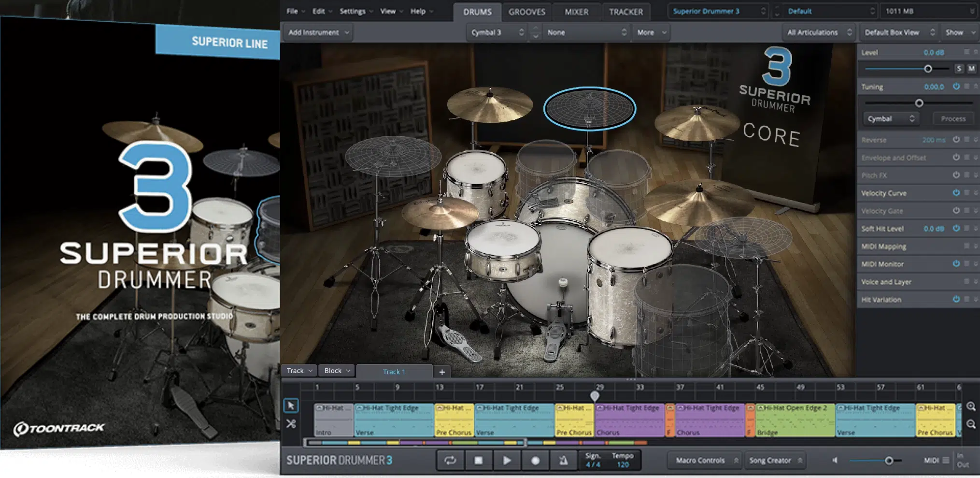980x478 pixels.
Task: Open the Tuning property menu icon
Action: (x=966, y=86)
